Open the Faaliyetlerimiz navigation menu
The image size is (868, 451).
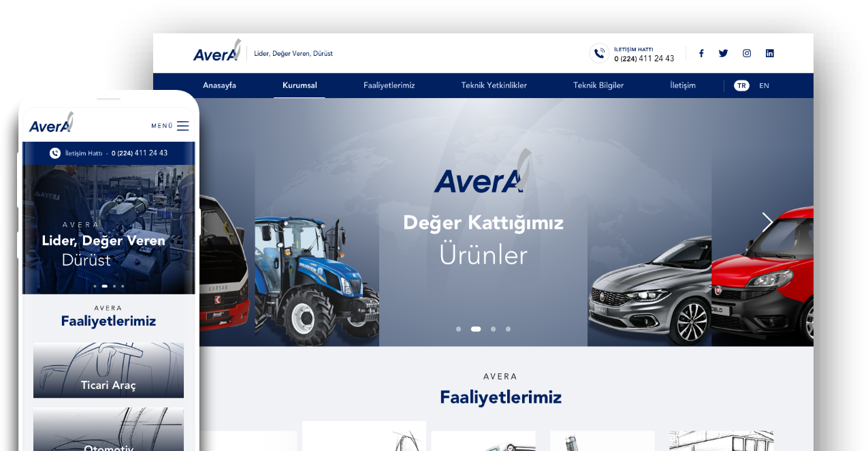pos(389,86)
